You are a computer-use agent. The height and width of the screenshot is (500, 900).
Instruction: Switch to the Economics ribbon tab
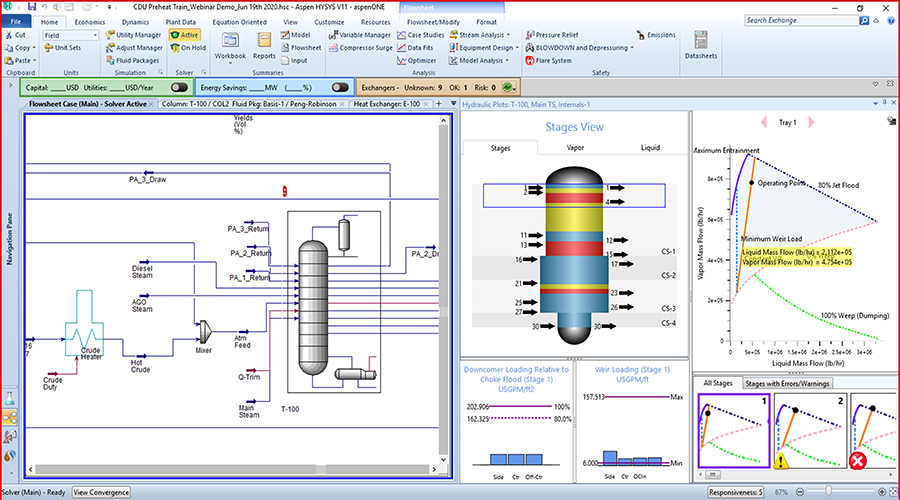pos(90,22)
